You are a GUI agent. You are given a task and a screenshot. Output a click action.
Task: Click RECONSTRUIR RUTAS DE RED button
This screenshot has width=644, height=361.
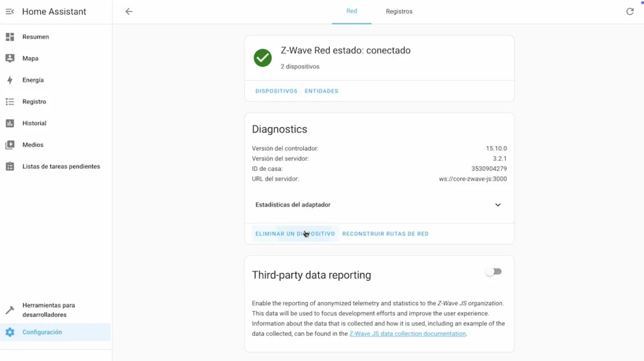point(386,234)
